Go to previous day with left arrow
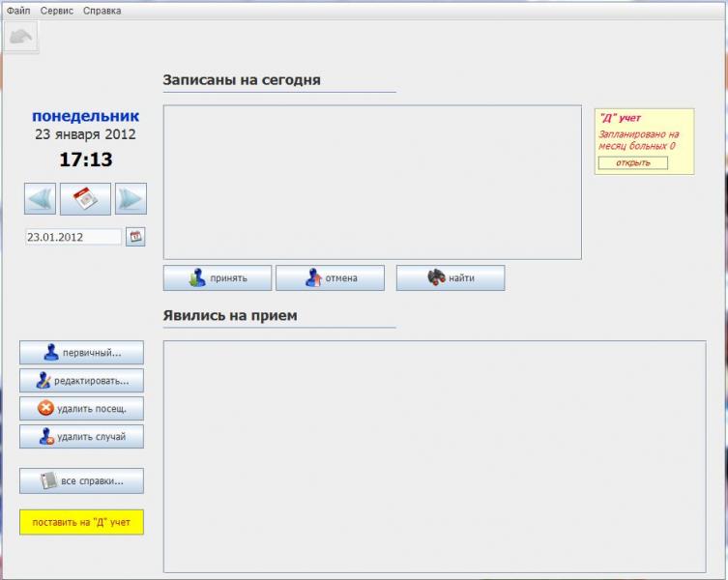 40,199
